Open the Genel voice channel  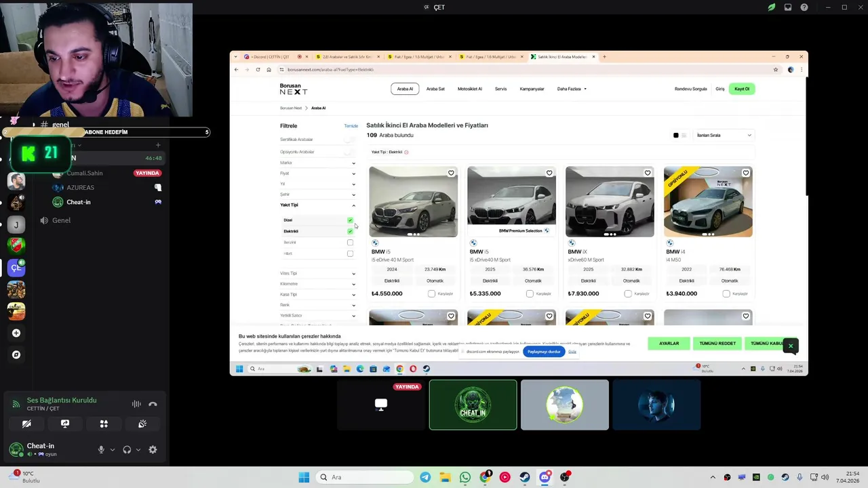click(x=61, y=220)
